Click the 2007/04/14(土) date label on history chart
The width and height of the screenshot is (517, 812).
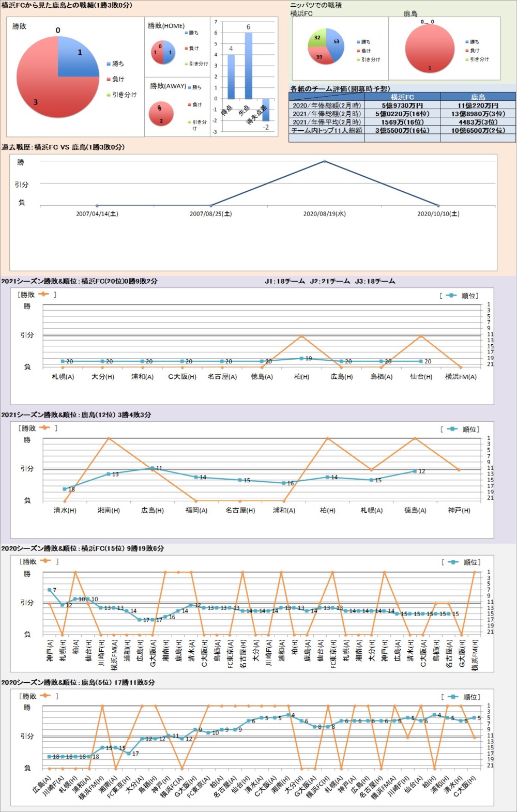point(97,213)
